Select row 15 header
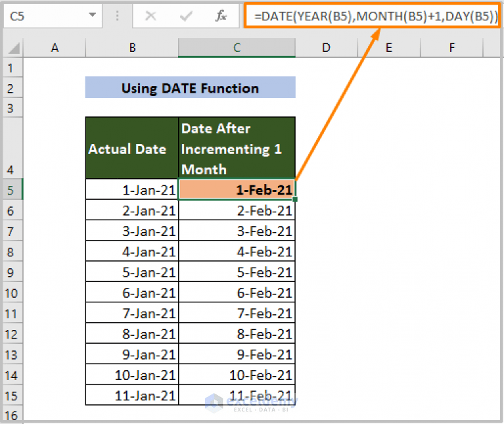 click(x=12, y=395)
